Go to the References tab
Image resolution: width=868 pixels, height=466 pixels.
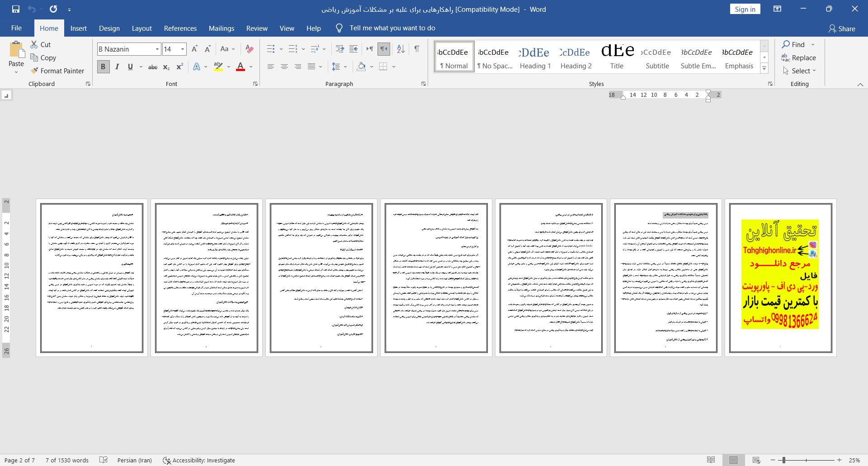180,28
